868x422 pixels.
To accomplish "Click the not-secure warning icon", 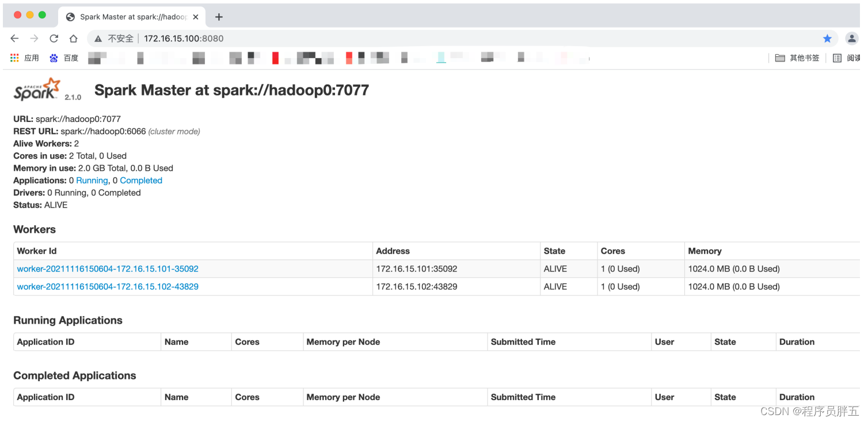I will [98, 39].
